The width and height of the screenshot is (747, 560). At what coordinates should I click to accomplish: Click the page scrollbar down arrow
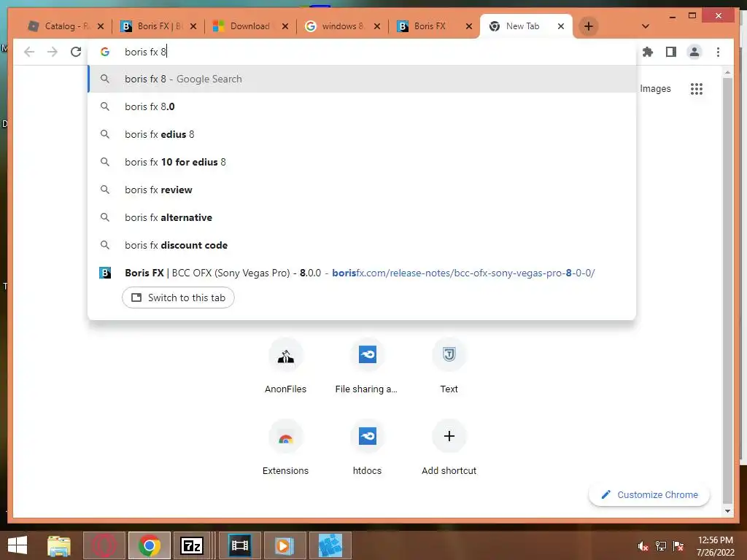pos(727,511)
